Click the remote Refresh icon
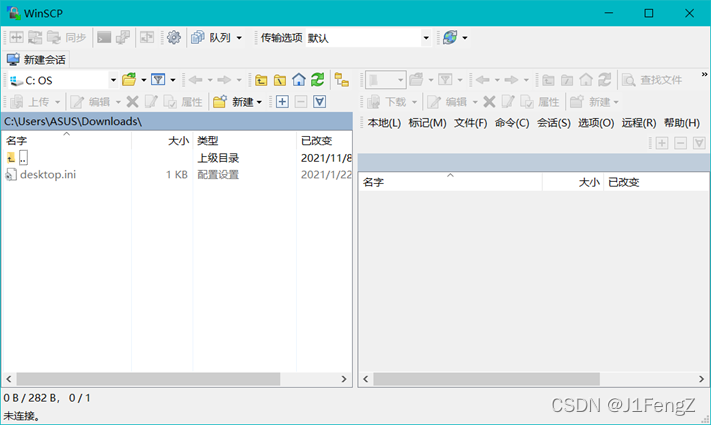The height and width of the screenshot is (425, 711). point(604,80)
